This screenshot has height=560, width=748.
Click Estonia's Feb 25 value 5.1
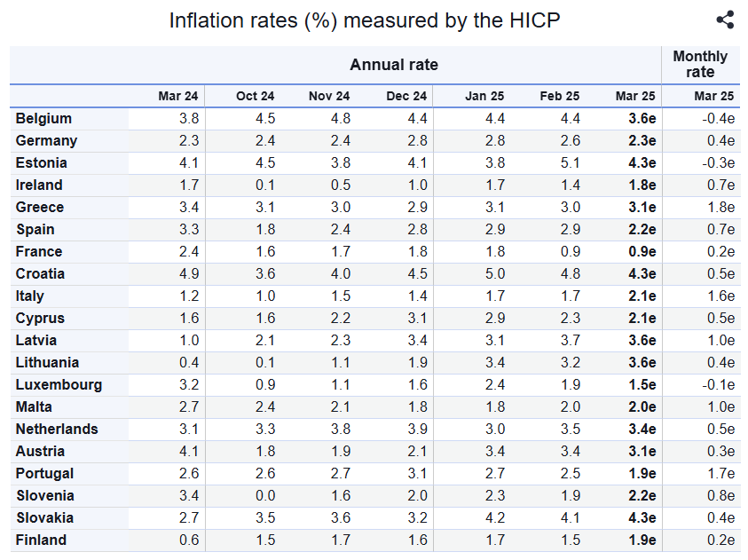[571, 163]
